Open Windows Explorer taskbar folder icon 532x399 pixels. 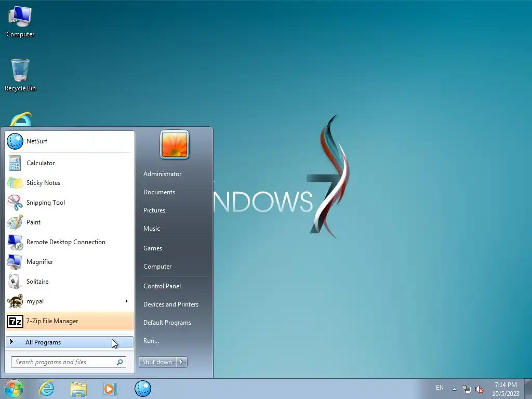[78, 389]
